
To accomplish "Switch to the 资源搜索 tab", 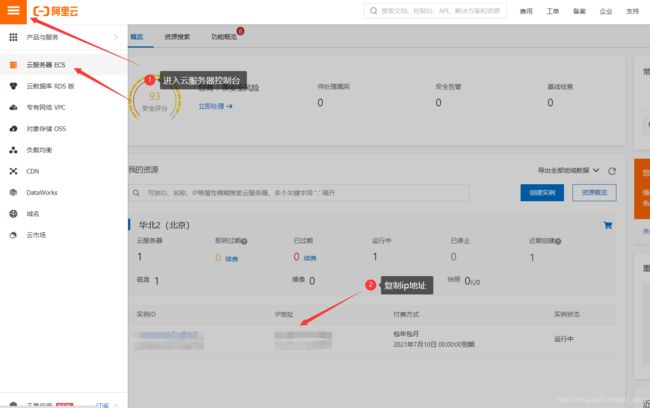I will 177,36.
